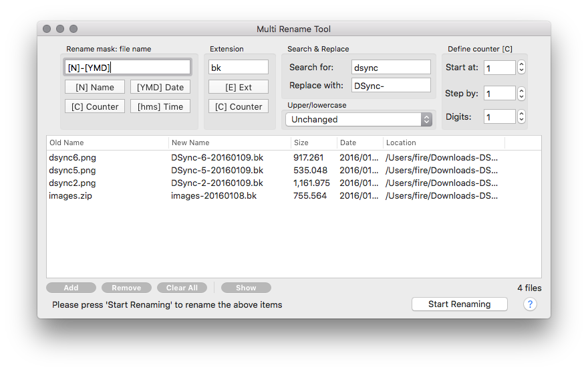Click the Digits value field
Viewport: 588px width, 372px height.
click(500, 116)
